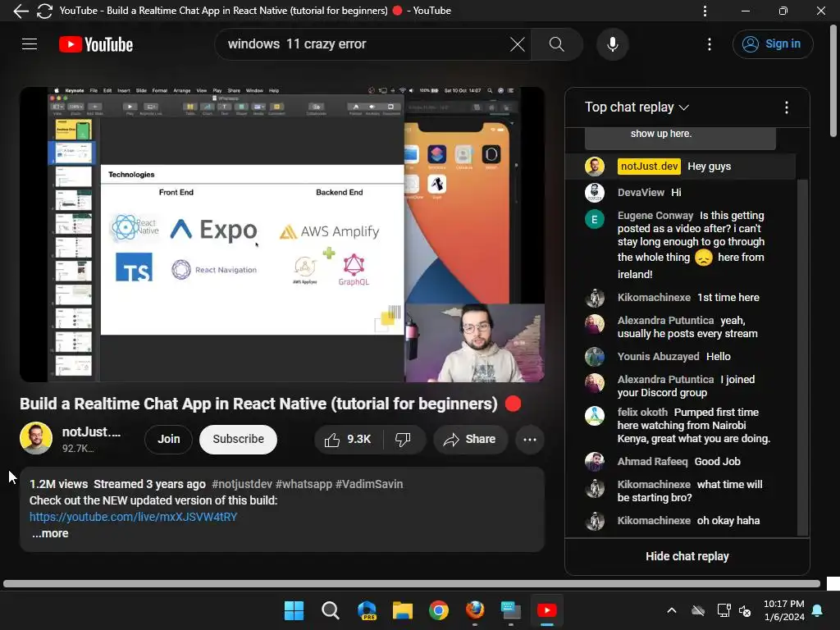Expand Top chat replay dropdown
The image size is (840, 630).
(637, 107)
